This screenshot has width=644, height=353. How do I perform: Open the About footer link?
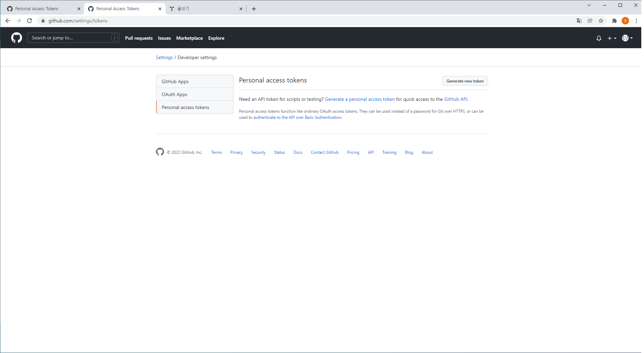(427, 152)
